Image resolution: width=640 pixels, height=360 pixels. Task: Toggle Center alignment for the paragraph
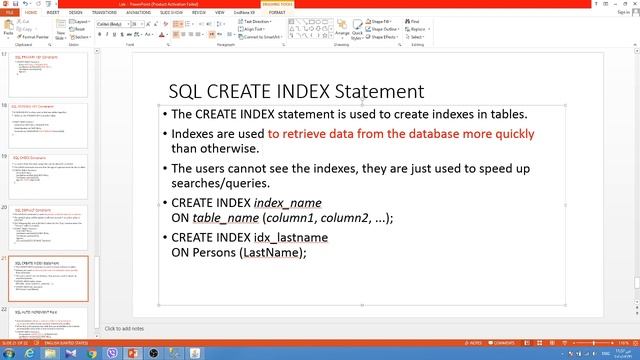pos(183,35)
